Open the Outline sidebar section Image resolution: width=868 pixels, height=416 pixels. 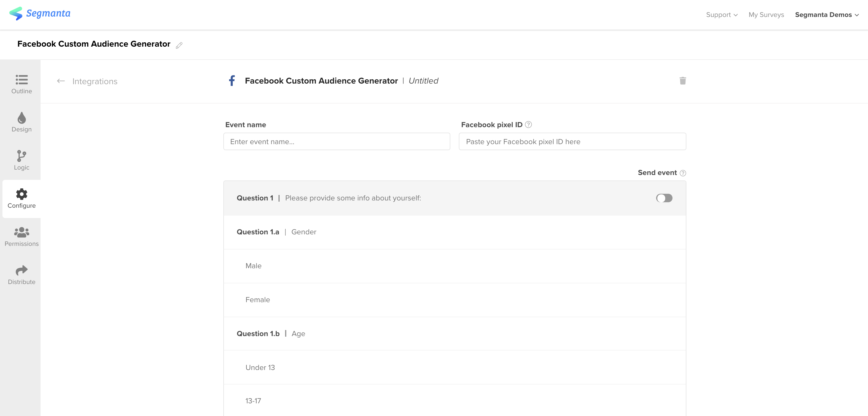(x=21, y=84)
